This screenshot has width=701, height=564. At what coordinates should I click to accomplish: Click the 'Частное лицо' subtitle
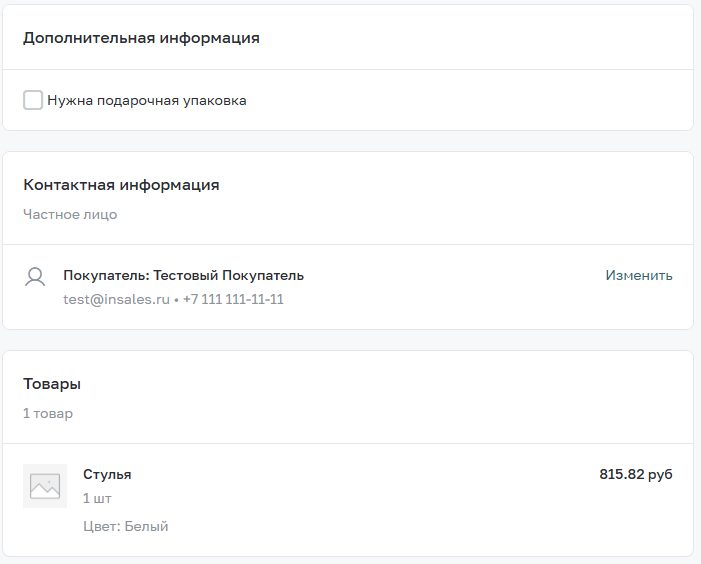point(70,215)
